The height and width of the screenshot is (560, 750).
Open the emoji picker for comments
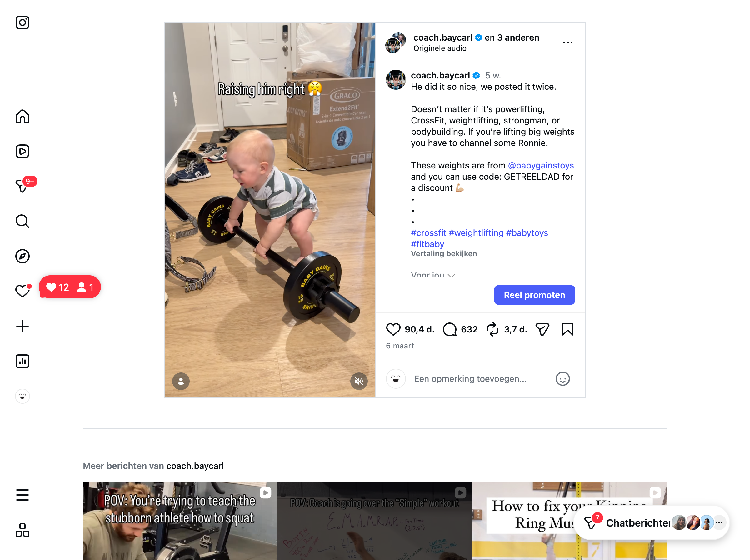(562, 379)
